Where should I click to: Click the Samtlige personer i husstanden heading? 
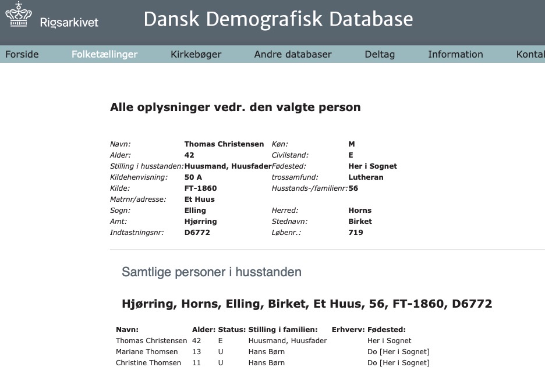(211, 272)
